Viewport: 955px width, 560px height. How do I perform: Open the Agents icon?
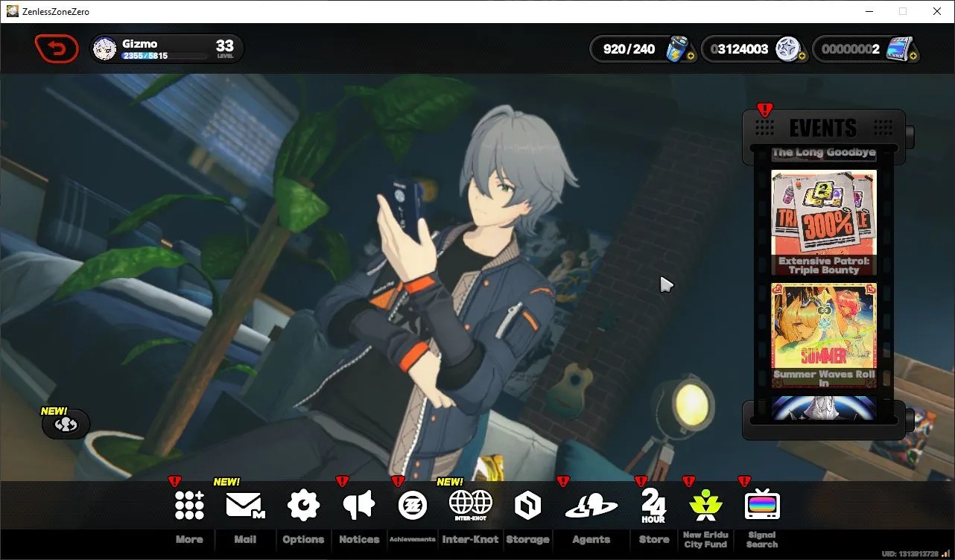[591, 506]
